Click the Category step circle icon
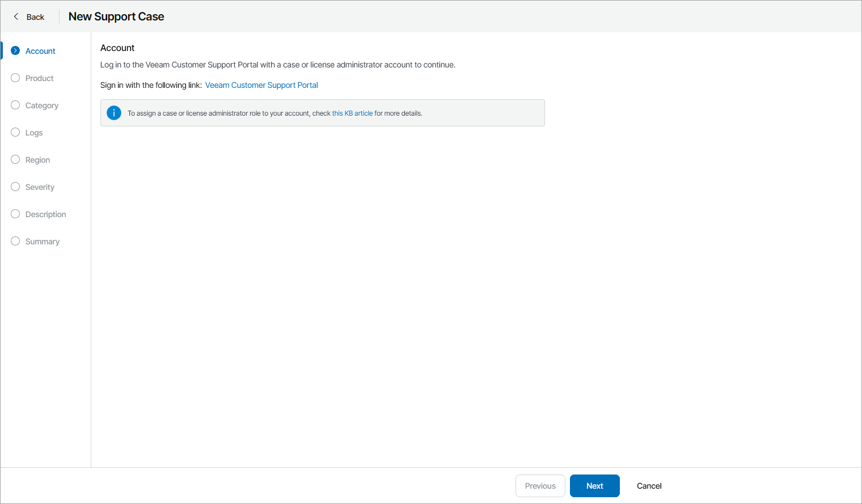Screen dimensions: 862x504 pos(15,105)
